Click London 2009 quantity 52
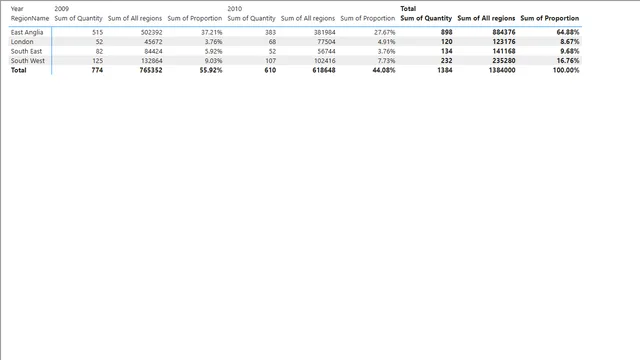This screenshot has height=360, width=640. pyautogui.click(x=99, y=42)
